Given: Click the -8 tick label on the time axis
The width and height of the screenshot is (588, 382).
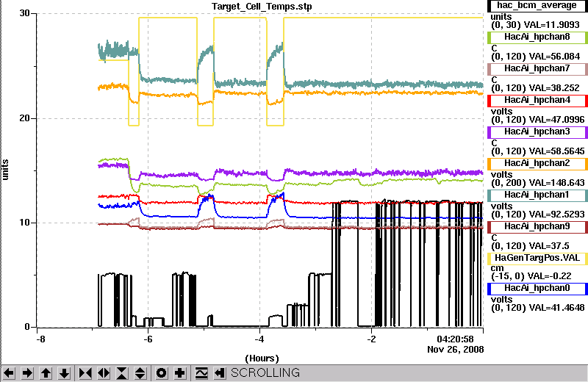Looking at the screenshot, I should pos(40,339).
